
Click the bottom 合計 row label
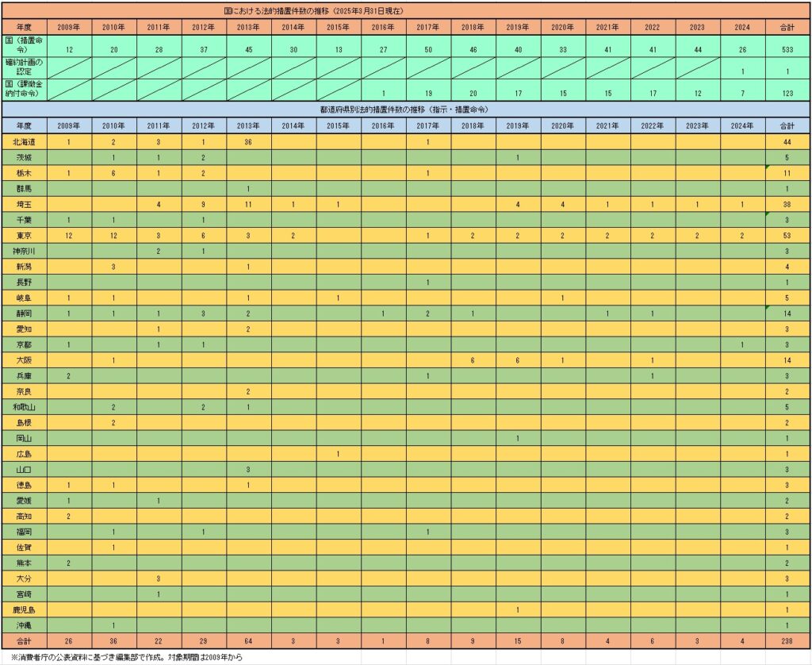tap(24, 640)
